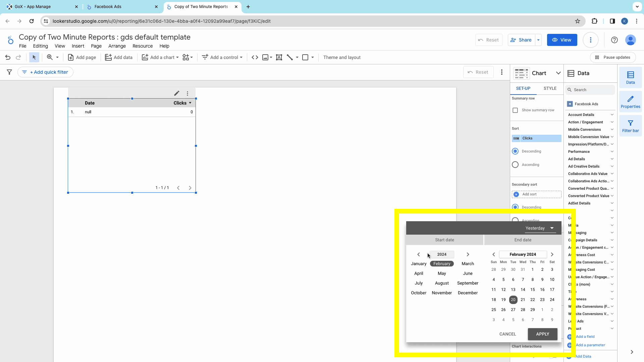Click Pause updates button

click(612, 57)
